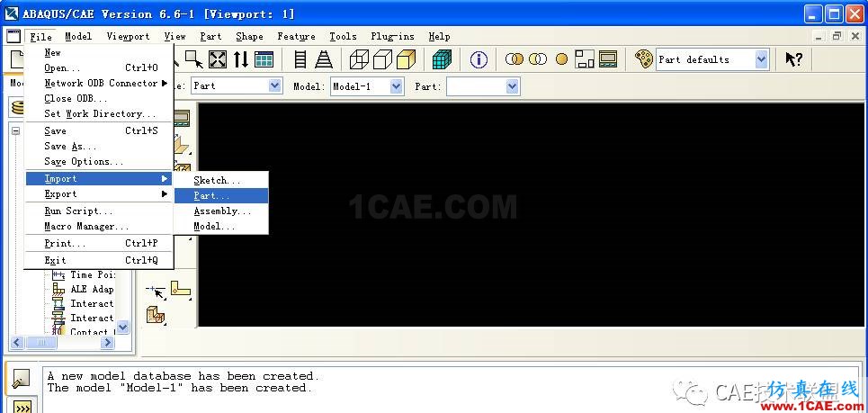Open the Model dropdown showing Model-1
The image size is (868, 413).
coord(397,85)
